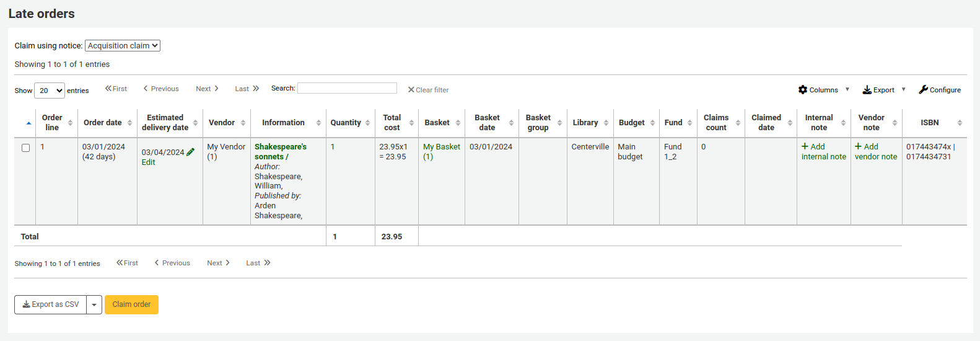Go to Next page in top pagination
The width and height of the screenshot is (980, 341).
207,89
